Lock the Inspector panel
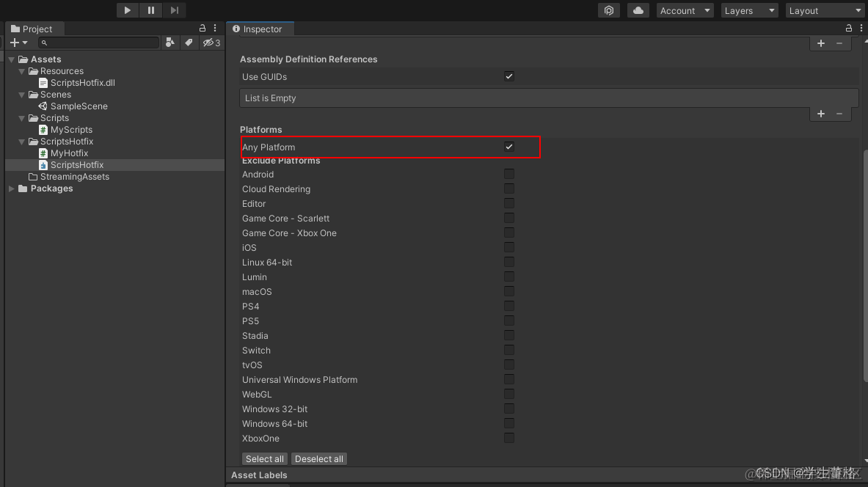This screenshot has width=868, height=487. (x=849, y=28)
